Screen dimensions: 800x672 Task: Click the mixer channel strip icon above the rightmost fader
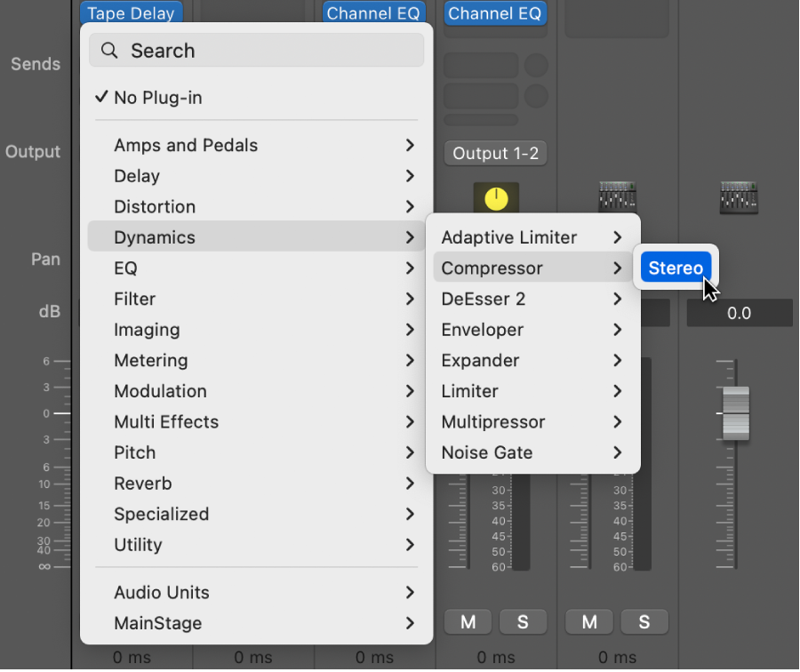pyautogui.click(x=739, y=197)
